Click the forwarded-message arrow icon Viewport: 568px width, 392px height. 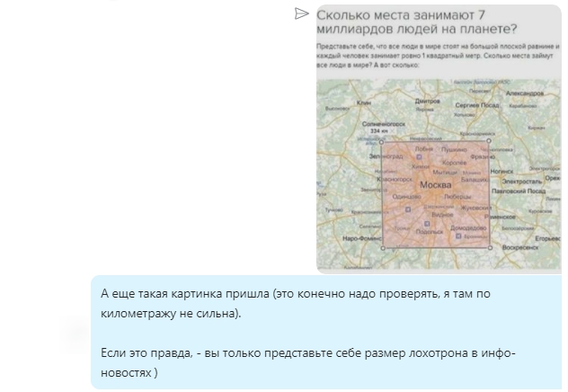[301, 13]
